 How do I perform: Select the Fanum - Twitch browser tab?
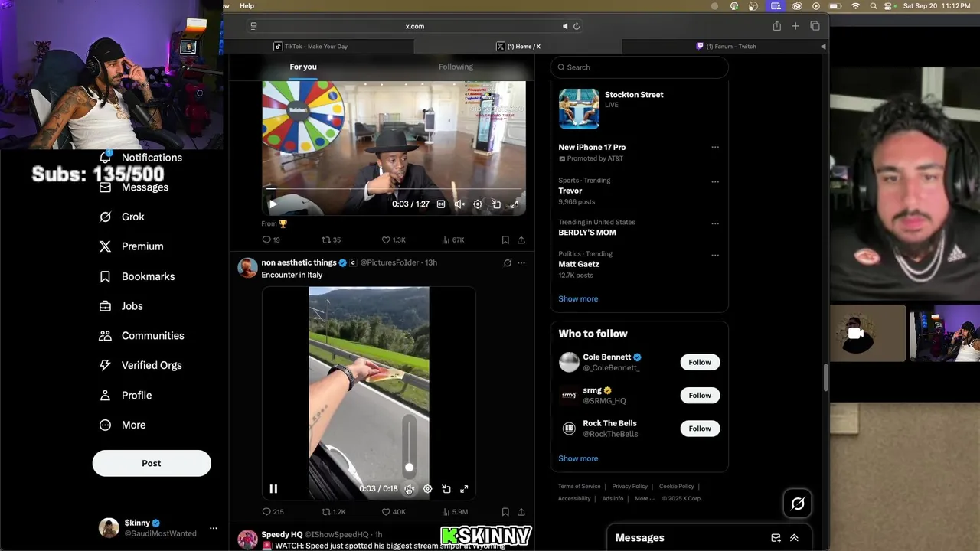pos(726,46)
